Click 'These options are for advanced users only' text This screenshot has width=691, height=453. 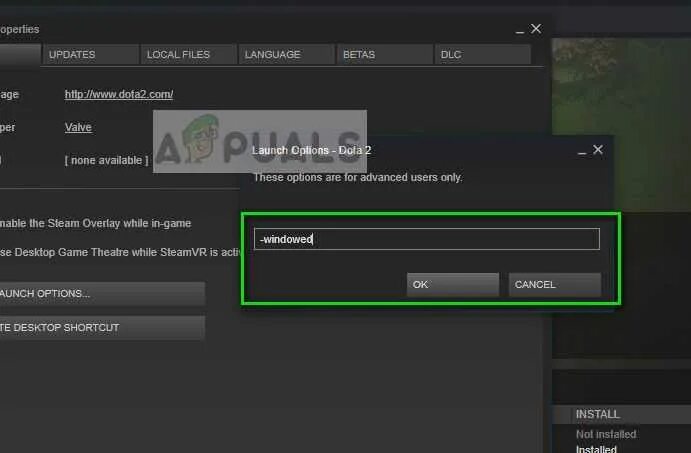(x=358, y=178)
